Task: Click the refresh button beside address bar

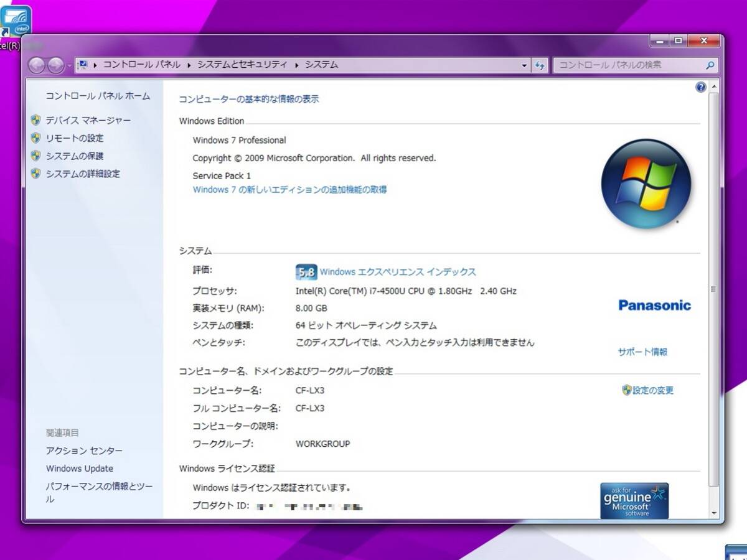Action: coord(540,65)
